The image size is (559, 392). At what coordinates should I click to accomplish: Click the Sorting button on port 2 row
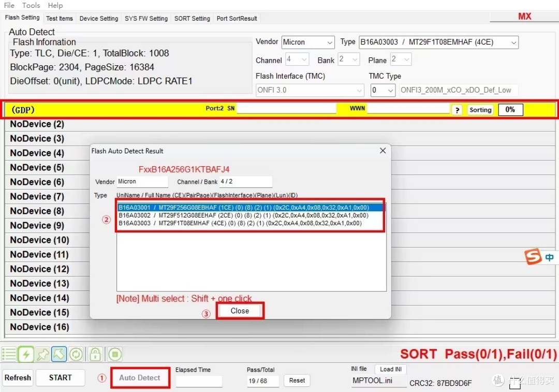(480, 110)
